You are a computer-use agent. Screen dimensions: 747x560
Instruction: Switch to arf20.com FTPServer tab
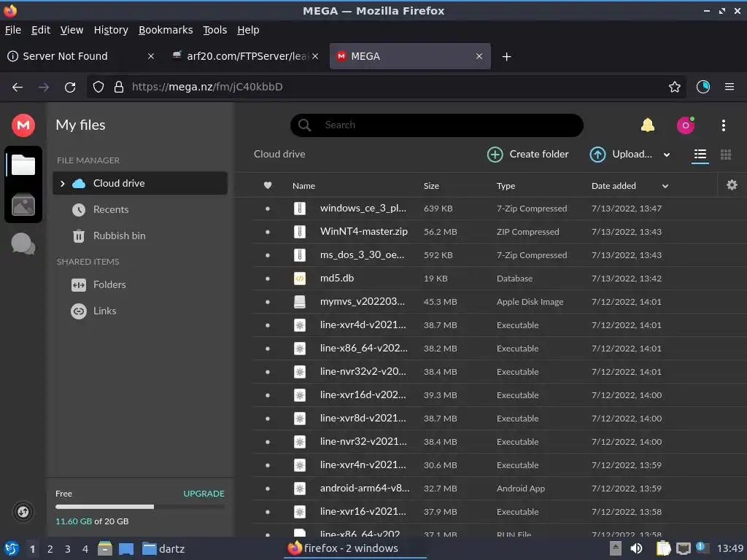pos(245,56)
